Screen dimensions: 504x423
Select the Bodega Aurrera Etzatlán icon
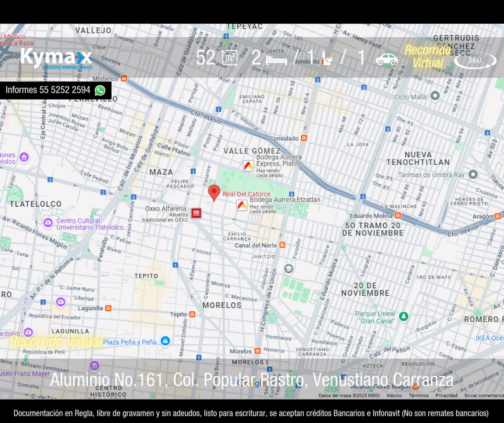pos(241,205)
